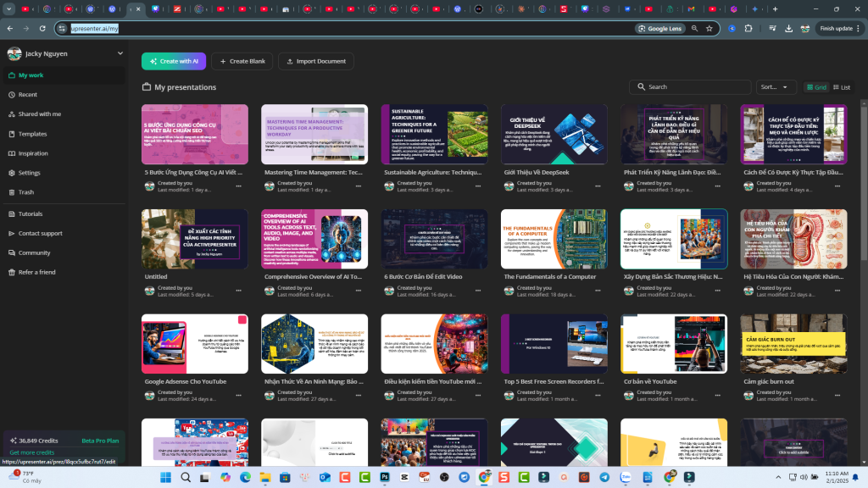
Task: Select the Grid view icon
Action: (819, 86)
